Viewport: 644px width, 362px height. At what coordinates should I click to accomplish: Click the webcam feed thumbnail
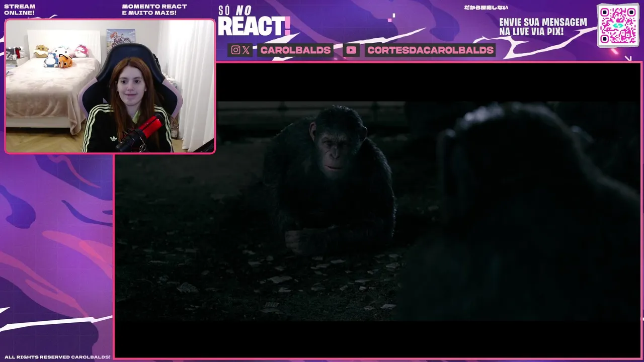110,86
